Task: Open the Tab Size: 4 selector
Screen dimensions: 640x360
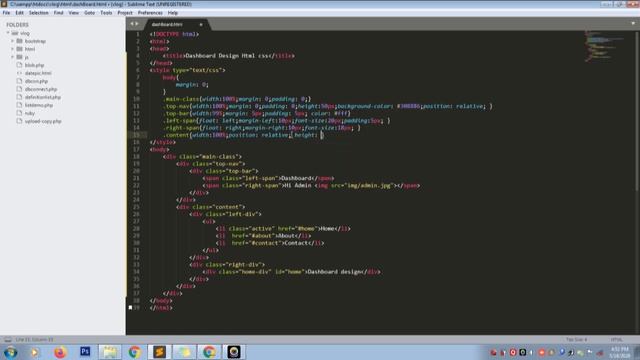Action: point(576,340)
